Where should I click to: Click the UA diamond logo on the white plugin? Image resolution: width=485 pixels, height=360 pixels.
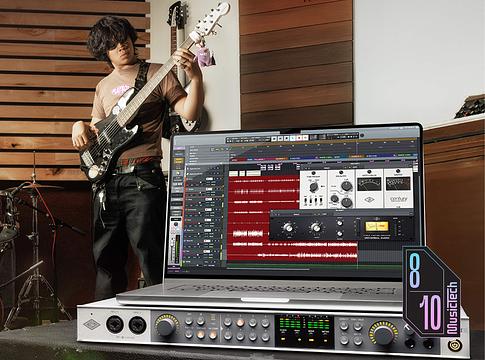369,200
